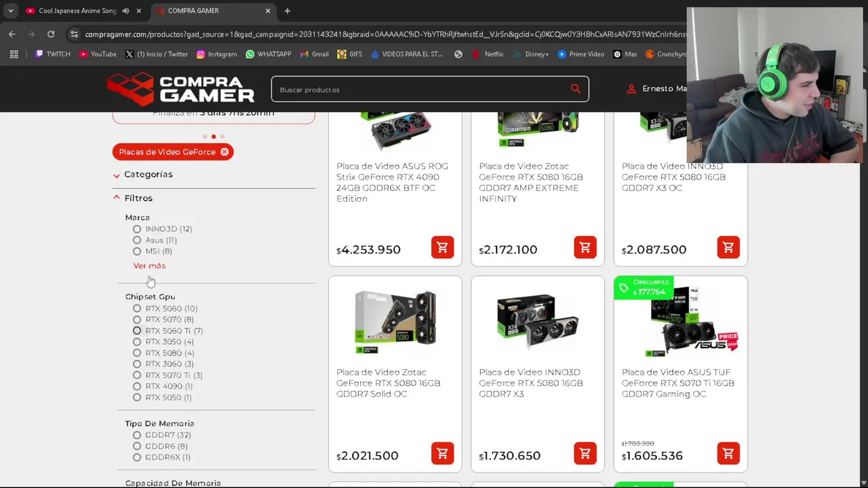The width and height of the screenshot is (868, 488).
Task: Select the RTX 5070 Ti (3) chipset filter
Action: [x=137, y=375]
